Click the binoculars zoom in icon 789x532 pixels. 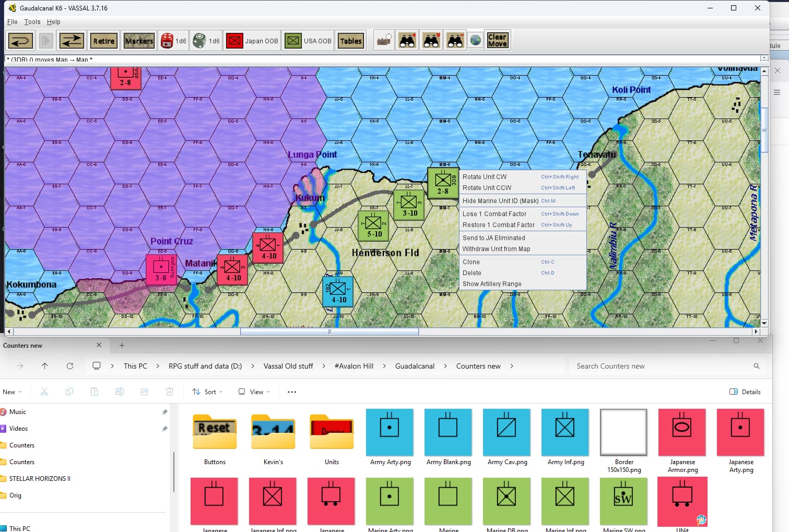coord(407,41)
